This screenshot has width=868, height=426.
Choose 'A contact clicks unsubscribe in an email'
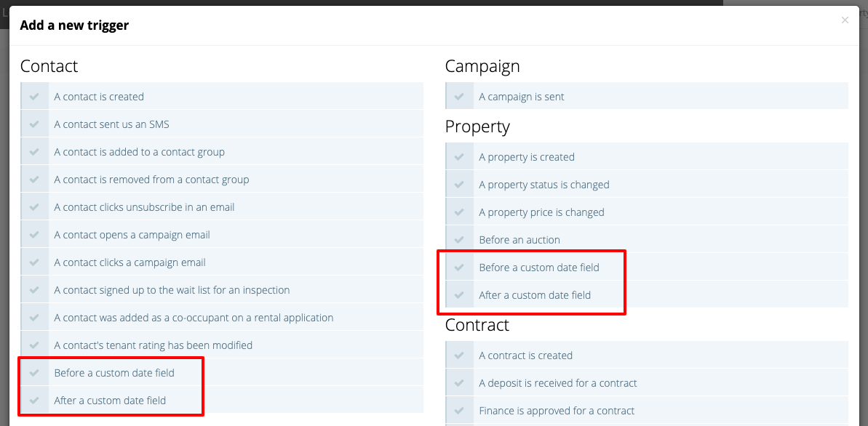[144, 206]
